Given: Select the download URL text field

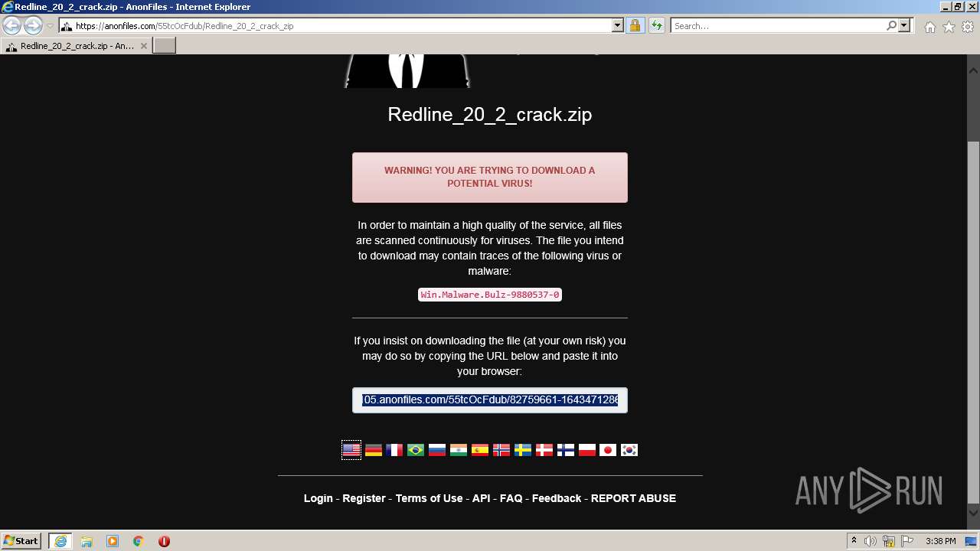Looking at the screenshot, I should tap(490, 400).
